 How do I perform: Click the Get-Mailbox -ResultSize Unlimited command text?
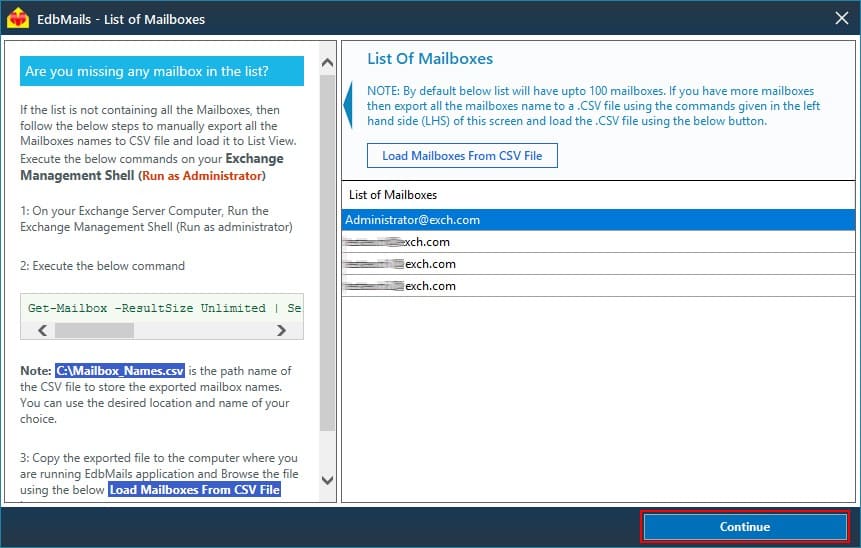[x=164, y=308]
